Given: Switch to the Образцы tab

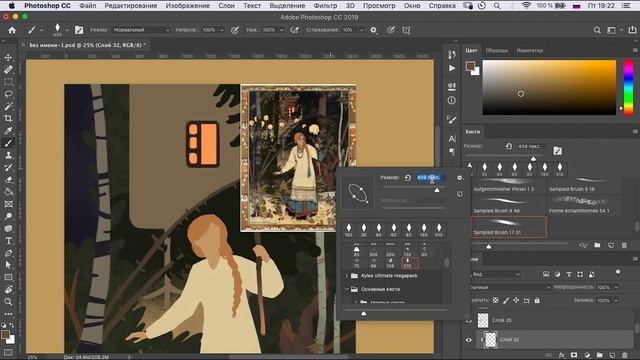Looking at the screenshot, I should [497, 50].
